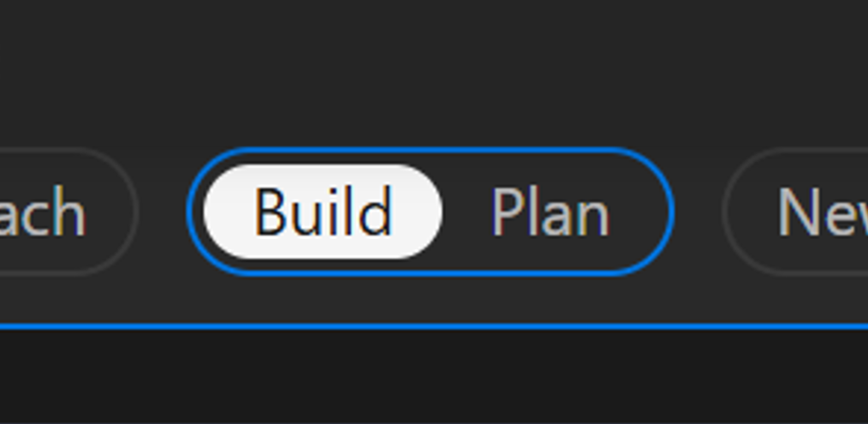Image resolution: width=868 pixels, height=424 pixels.
Task: Hit the pill button ending in 'ach'
Action: pyautogui.click(x=53, y=212)
